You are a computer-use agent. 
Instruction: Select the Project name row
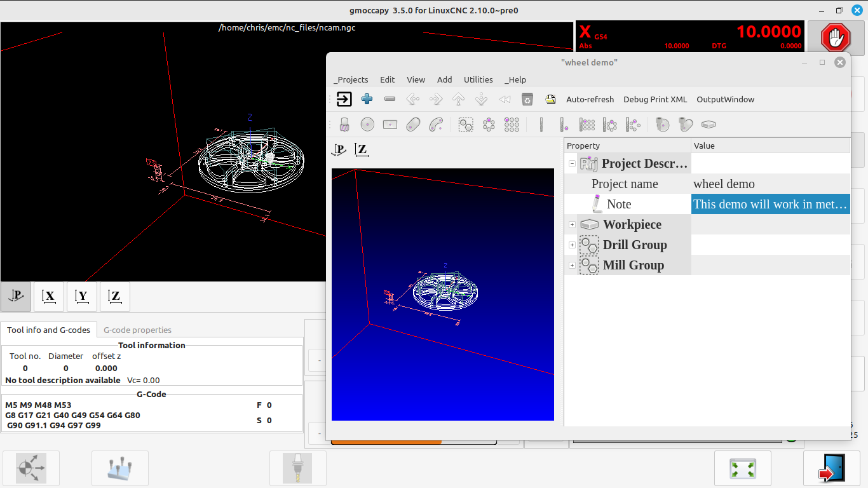tap(707, 184)
